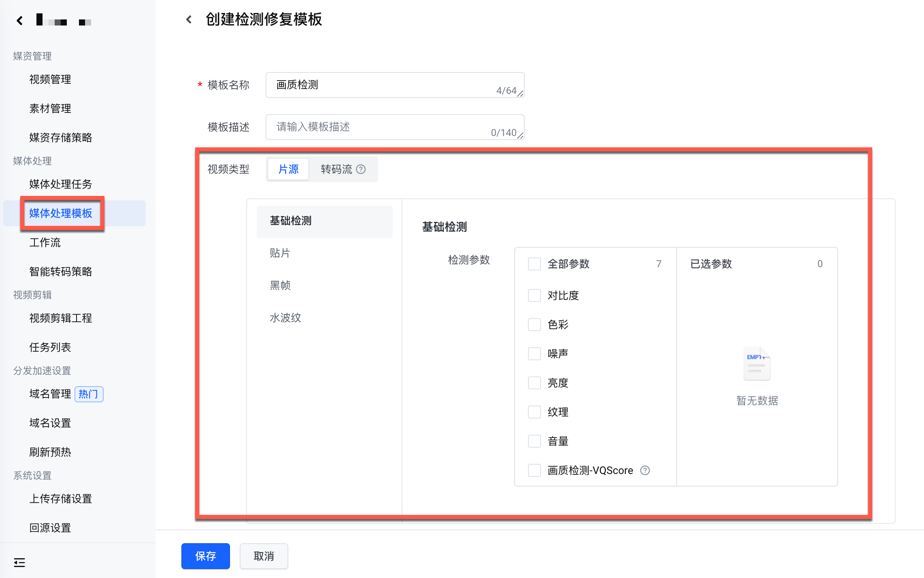Select the 亮度 checkbox
The height and width of the screenshot is (578, 924).
coord(534,383)
